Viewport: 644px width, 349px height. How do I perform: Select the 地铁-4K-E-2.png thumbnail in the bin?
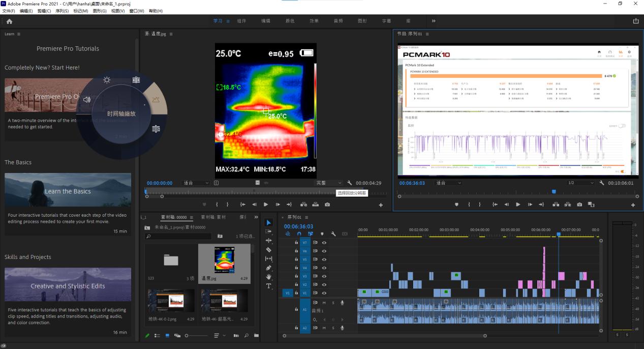(x=171, y=301)
